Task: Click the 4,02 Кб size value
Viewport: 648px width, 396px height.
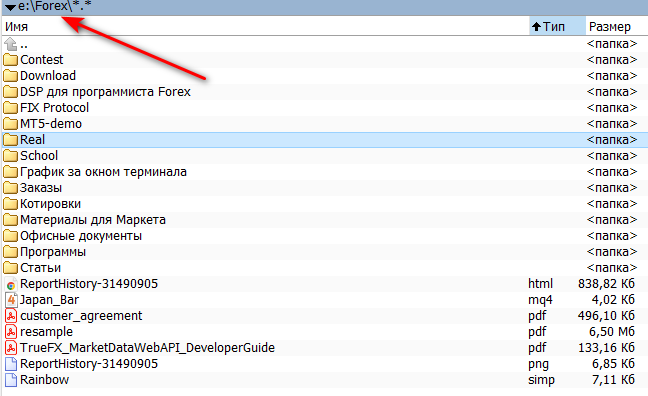Action: (613, 300)
